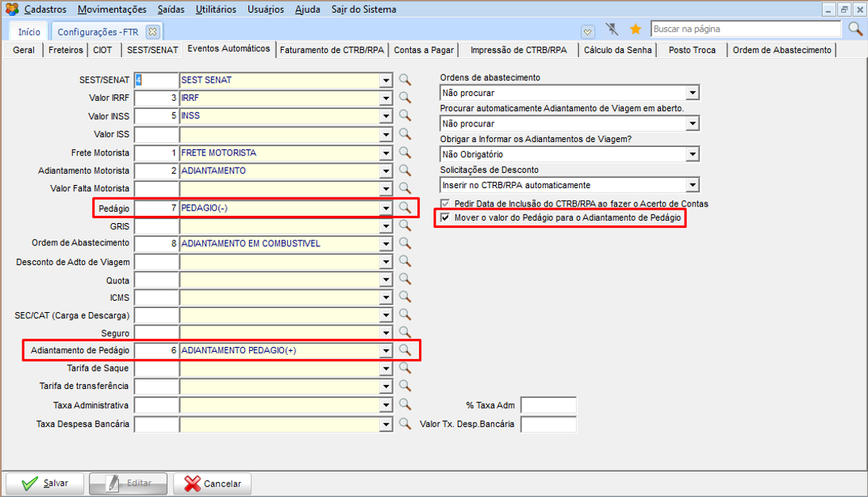
Task: Click the magnifier icon beside SEST/SENAT field
Action: click(405, 79)
